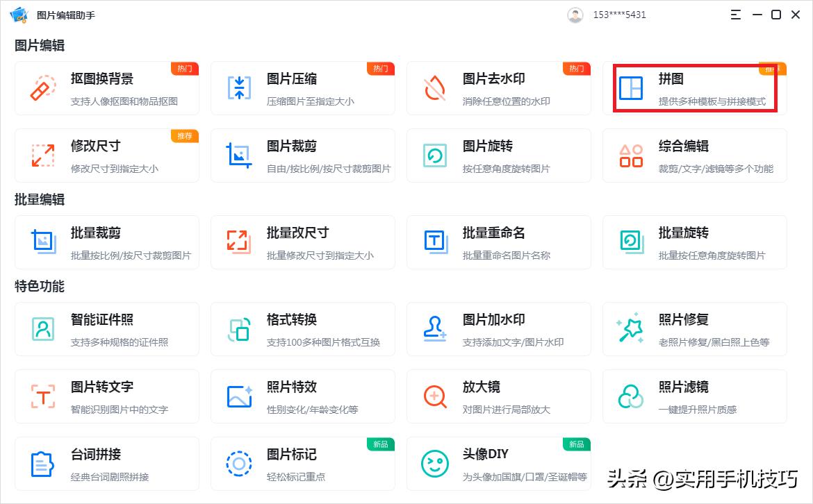The image size is (813, 504).
Task: Open the 台词拼接 subtitle stitching feature
Action: coord(107,463)
